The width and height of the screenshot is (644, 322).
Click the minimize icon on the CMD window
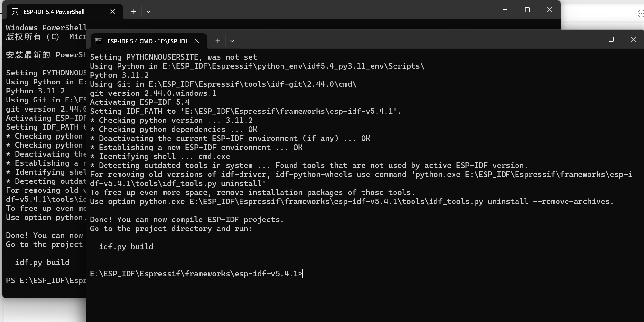click(588, 39)
